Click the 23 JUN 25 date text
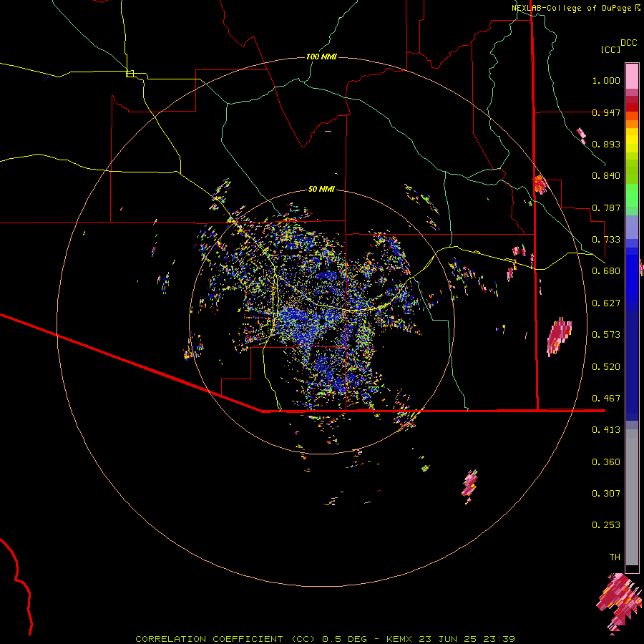This screenshot has width=644, height=644. (x=448, y=639)
